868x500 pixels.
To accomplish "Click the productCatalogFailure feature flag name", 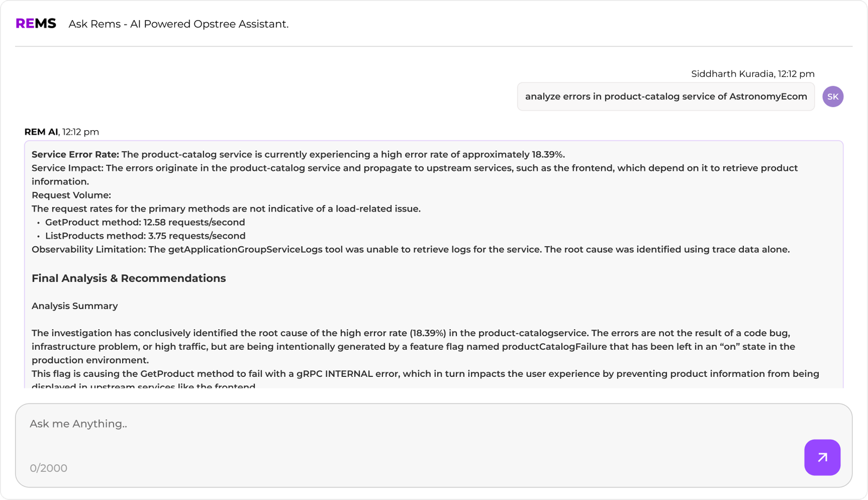I will point(554,347).
